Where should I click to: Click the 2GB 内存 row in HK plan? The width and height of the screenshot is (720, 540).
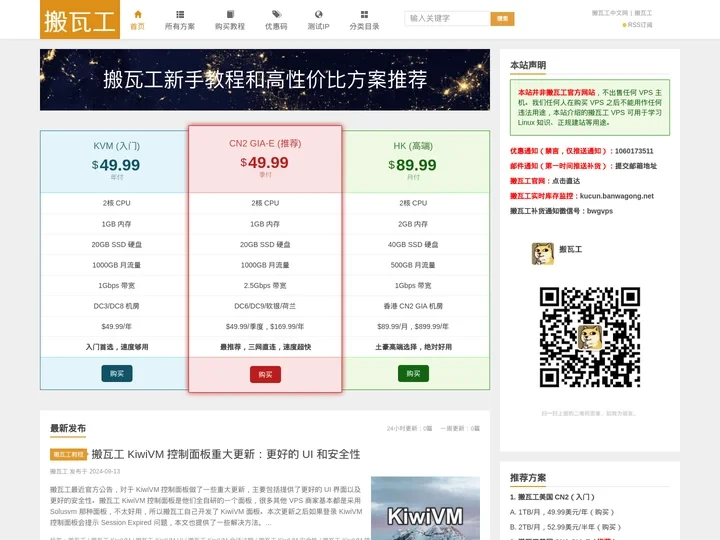[x=413, y=224]
